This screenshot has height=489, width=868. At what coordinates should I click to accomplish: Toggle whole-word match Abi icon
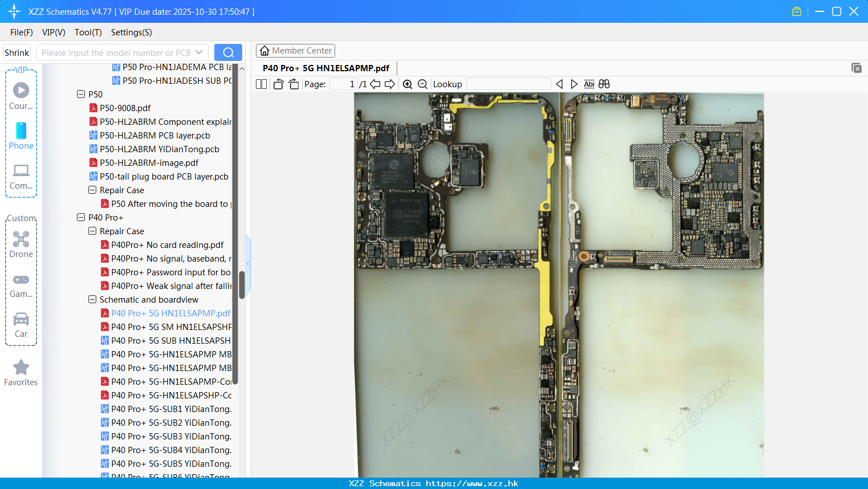pos(589,84)
